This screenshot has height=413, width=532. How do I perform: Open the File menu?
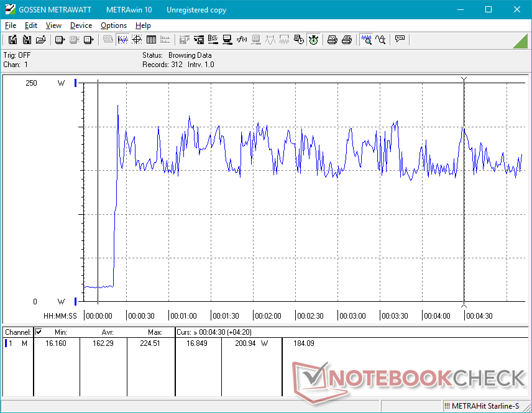(x=11, y=25)
